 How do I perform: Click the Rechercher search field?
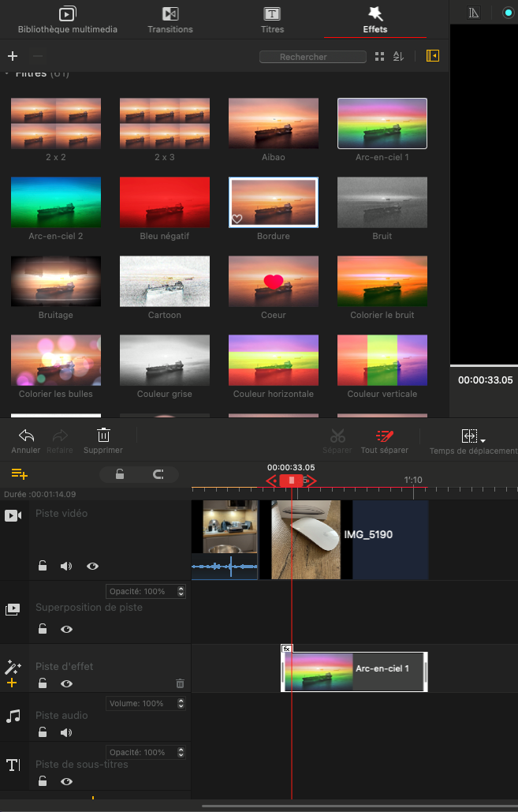click(312, 57)
